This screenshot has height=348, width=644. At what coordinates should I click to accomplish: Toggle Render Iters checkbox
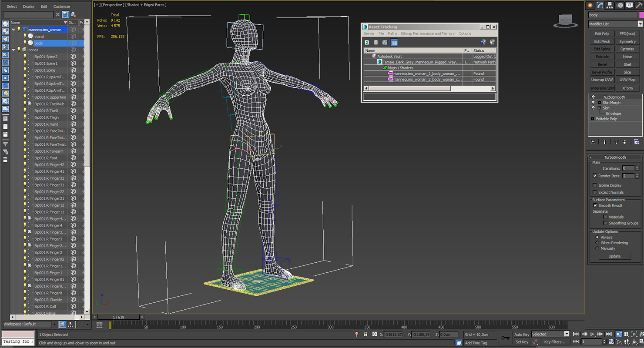coord(595,176)
